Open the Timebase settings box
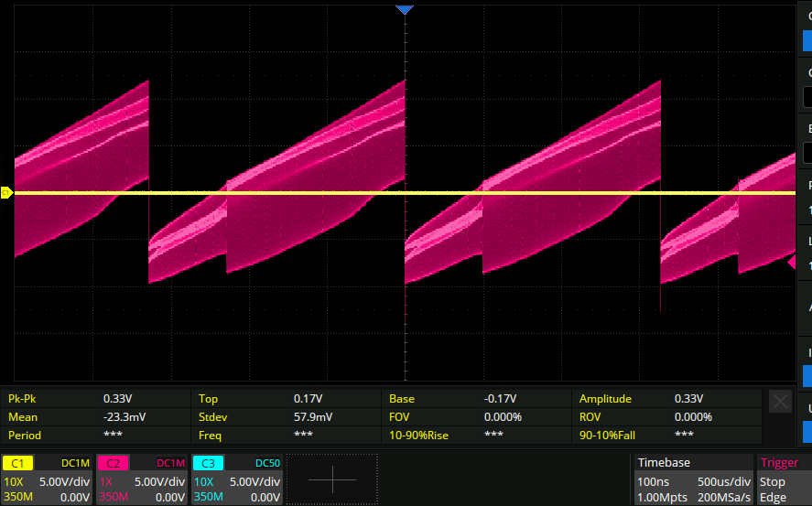Image resolution: width=812 pixels, height=506 pixels. click(693, 479)
